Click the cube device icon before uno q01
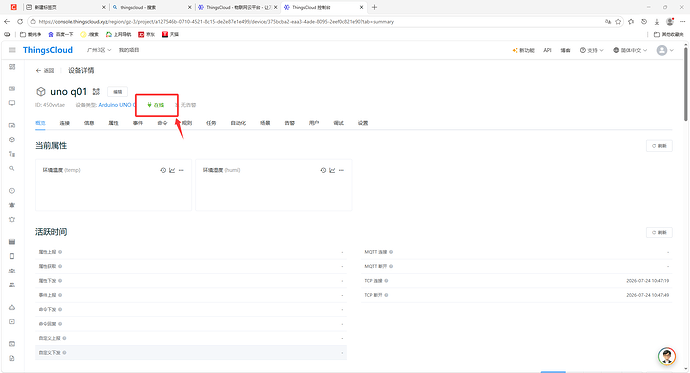Screen dimensions: 690x373 (x=40, y=91)
